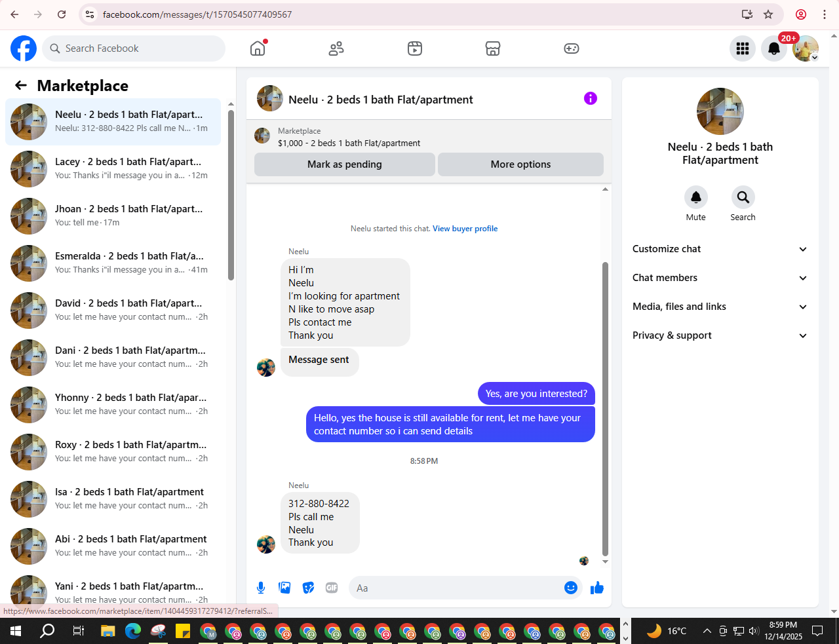The height and width of the screenshot is (644, 839).
Task: Expand the Privacy & support section
Action: click(x=720, y=335)
